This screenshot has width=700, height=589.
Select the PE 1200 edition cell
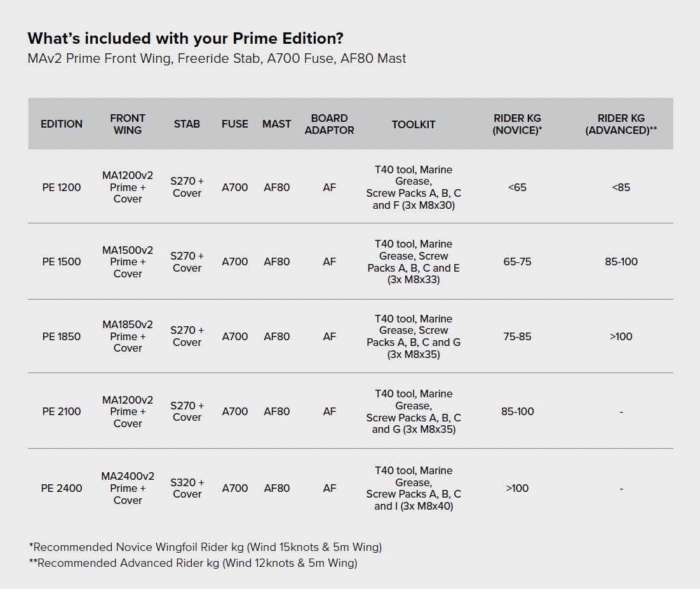coord(62,187)
